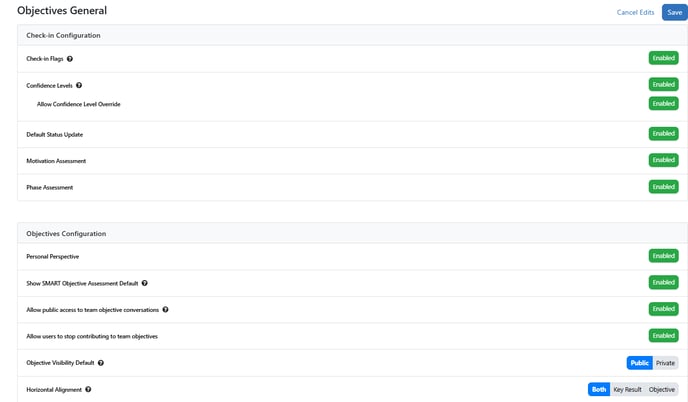688x402 pixels.
Task: Select Public objective visibility option
Action: click(x=640, y=363)
